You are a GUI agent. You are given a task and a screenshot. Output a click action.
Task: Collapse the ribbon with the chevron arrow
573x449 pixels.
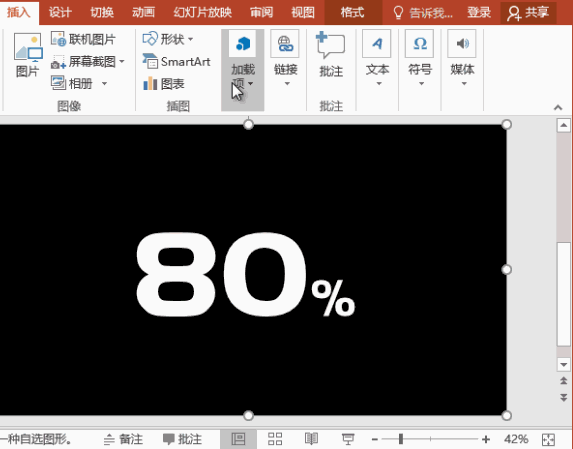558,107
